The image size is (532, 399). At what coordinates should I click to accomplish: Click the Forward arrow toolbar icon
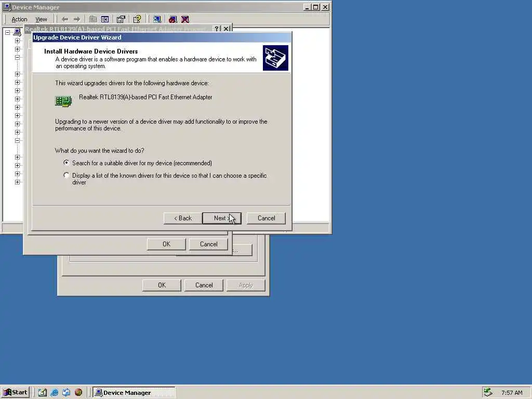(x=77, y=19)
